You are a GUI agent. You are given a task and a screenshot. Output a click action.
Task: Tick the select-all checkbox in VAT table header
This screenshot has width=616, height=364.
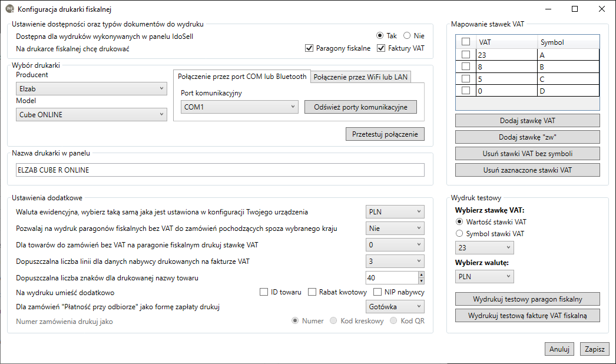pos(466,42)
